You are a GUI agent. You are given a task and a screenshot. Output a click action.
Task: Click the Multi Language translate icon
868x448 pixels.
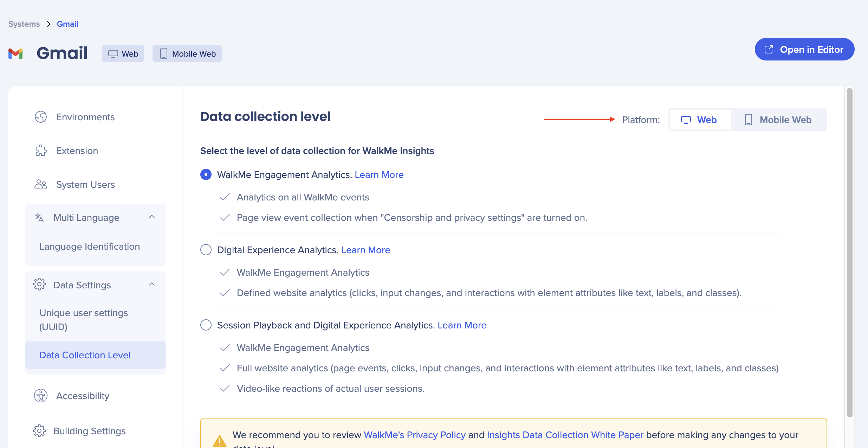39,218
